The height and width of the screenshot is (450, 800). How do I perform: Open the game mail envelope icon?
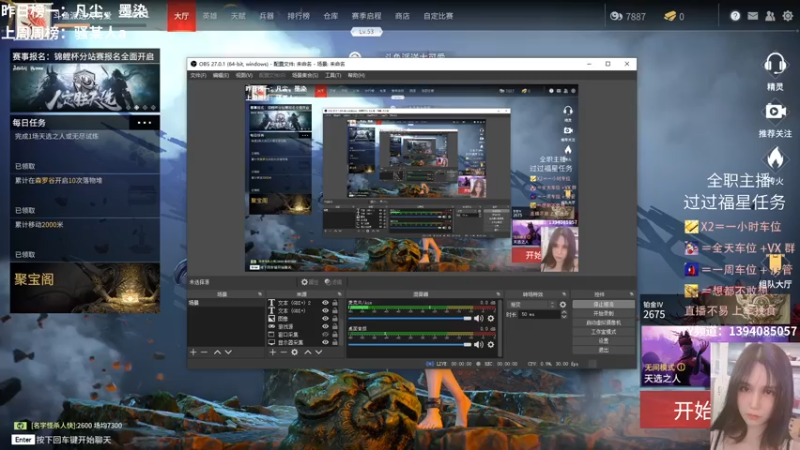tap(753, 16)
